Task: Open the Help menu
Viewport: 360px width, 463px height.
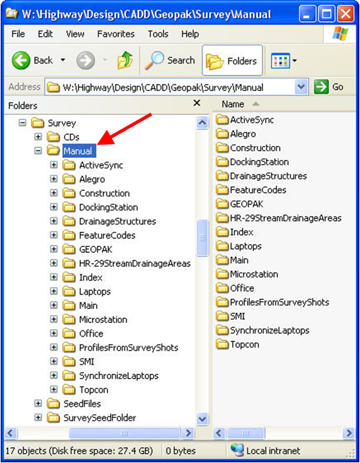Action: [x=190, y=34]
